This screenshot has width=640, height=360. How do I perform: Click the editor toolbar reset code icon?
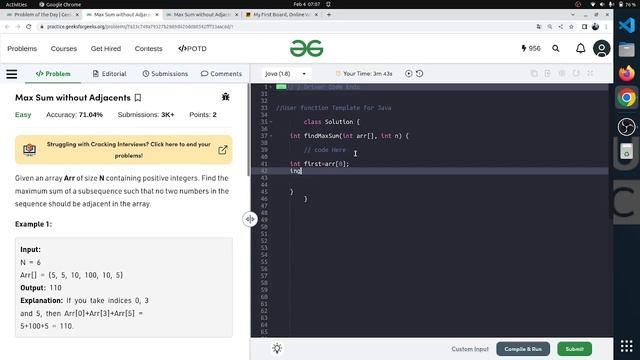pyautogui.click(x=576, y=73)
